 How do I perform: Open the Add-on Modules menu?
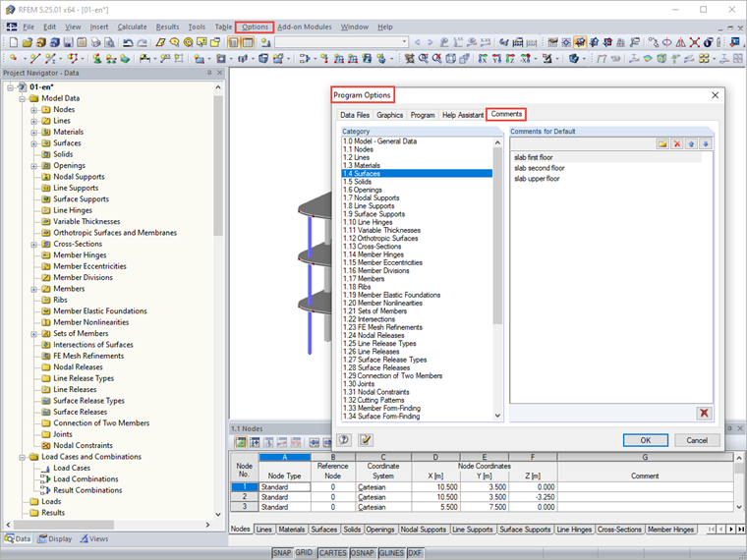[305, 28]
